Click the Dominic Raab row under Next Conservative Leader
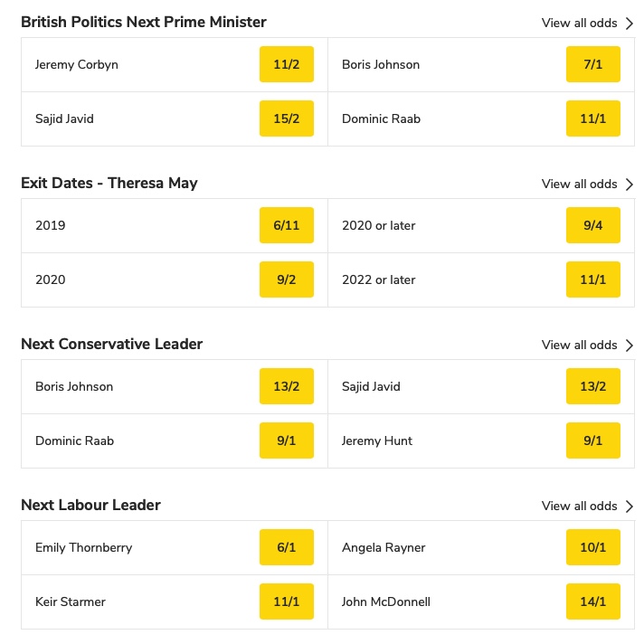The image size is (644, 644). [x=175, y=440]
